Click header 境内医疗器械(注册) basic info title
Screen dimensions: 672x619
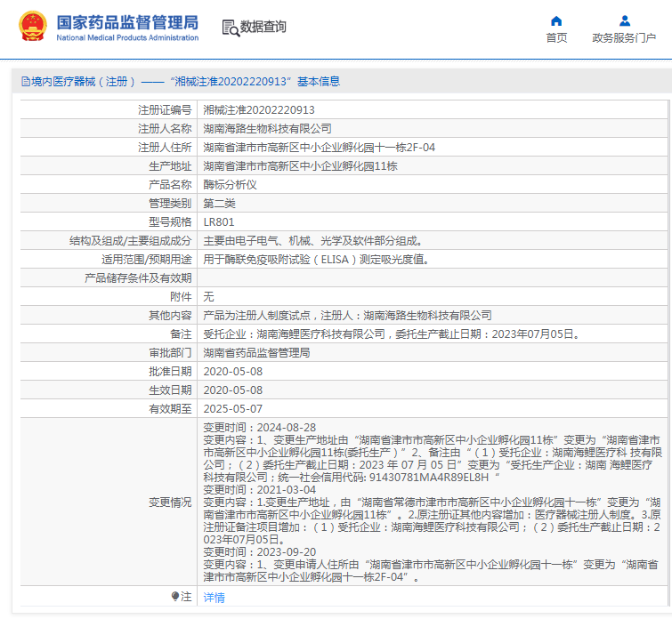pos(185,82)
